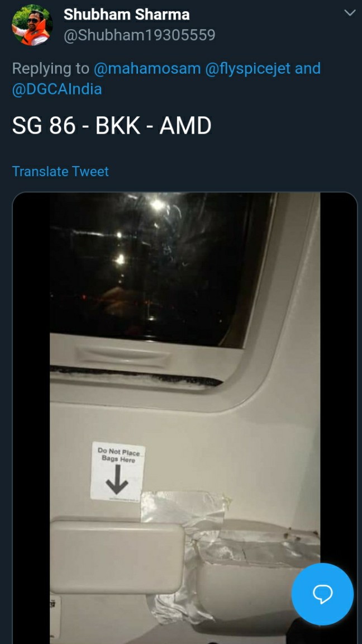This screenshot has width=362, height=644.
Task: Tap the blue floating reply bubble button
Action: click(322, 594)
